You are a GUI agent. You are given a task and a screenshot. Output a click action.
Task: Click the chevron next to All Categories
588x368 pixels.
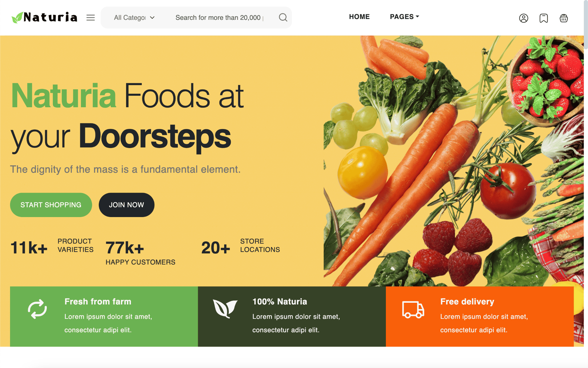(x=152, y=18)
